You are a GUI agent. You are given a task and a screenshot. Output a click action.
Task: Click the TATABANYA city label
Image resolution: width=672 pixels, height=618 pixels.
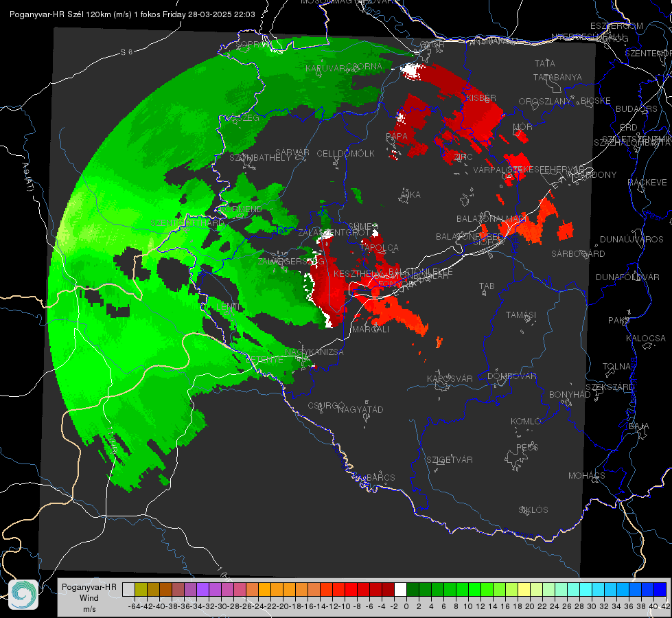(x=557, y=77)
